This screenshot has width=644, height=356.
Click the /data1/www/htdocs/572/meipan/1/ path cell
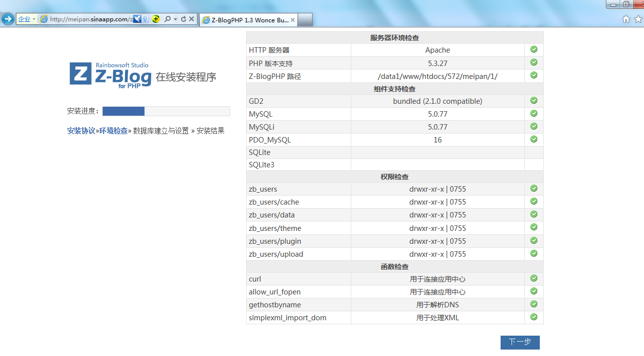438,76
